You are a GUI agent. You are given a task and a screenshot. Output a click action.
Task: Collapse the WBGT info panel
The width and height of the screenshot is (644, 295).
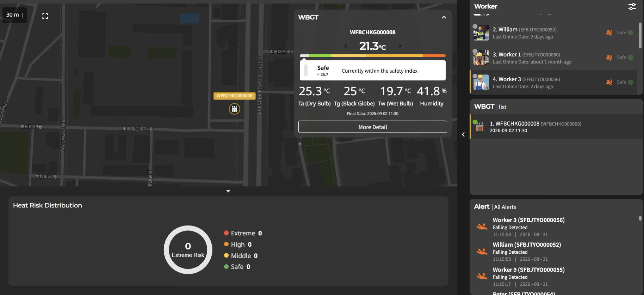click(444, 17)
